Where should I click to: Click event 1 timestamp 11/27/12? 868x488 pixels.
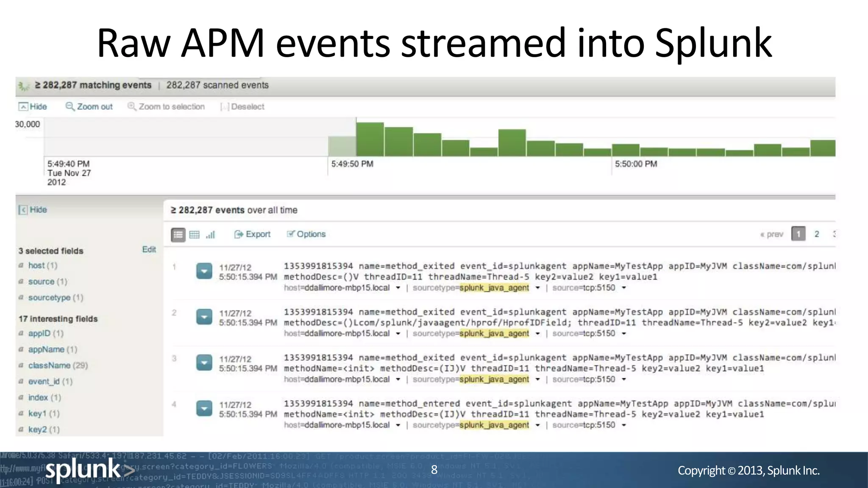[x=235, y=268]
